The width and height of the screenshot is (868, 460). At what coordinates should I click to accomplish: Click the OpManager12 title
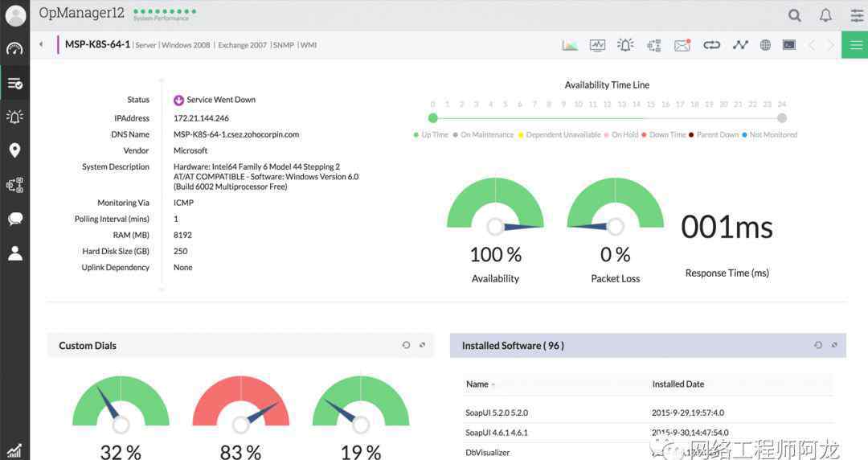pos(81,14)
